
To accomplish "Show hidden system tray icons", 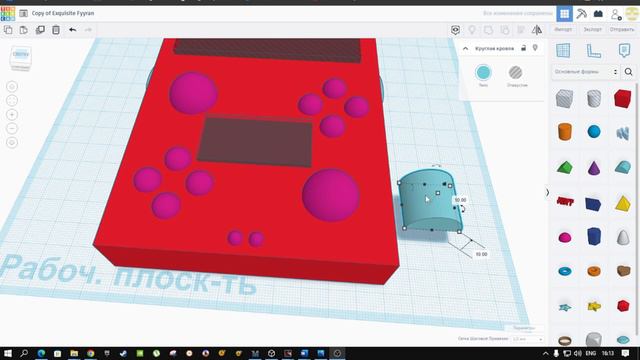I will pos(546,353).
